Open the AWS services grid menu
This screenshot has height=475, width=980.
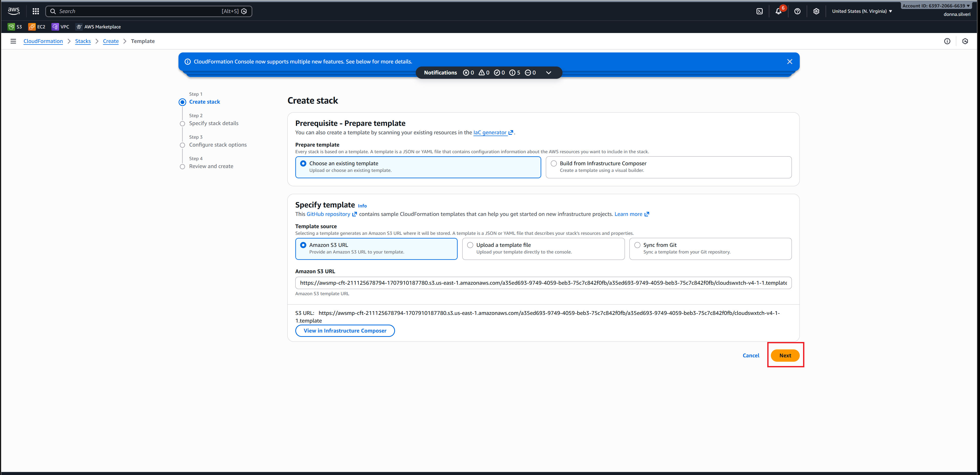pyautogui.click(x=35, y=12)
